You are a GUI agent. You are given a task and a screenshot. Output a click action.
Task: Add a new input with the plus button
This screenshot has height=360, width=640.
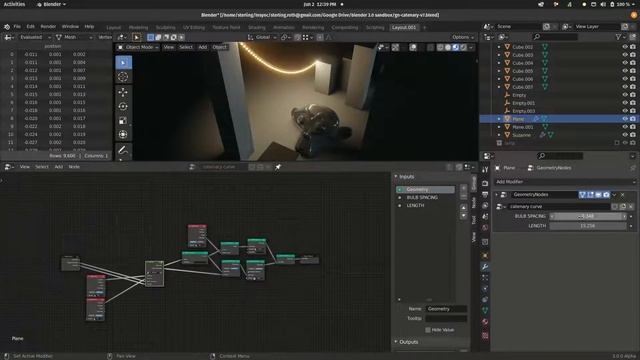tap(463, 188)
